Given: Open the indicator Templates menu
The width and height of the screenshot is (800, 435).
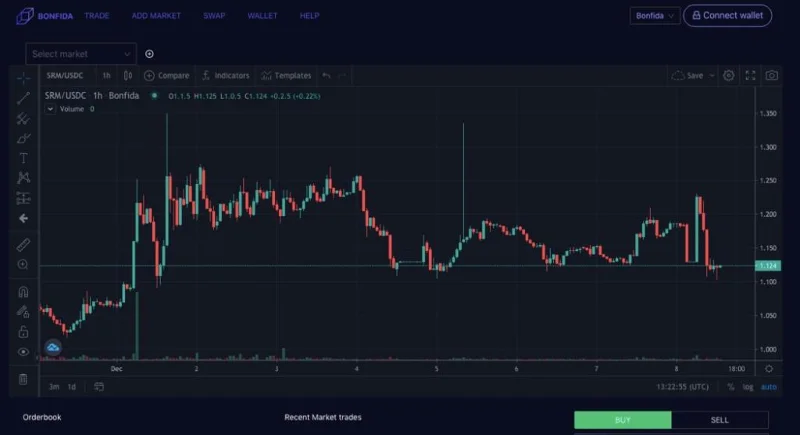Looking at the screenshot, I should 286,75.
